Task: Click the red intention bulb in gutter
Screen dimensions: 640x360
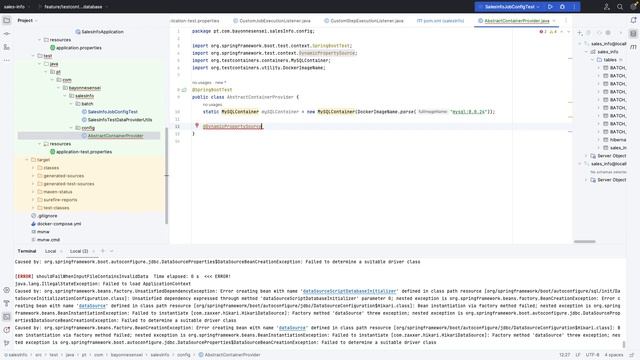Action: [x=197, y=126]
